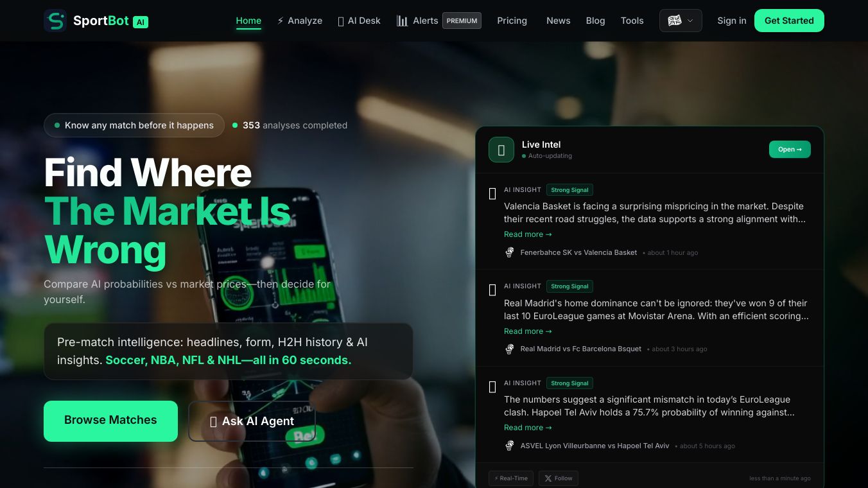
Task: Click icon beside Real Madrid vs Fc Barcelona
Action: pos(510,349)
